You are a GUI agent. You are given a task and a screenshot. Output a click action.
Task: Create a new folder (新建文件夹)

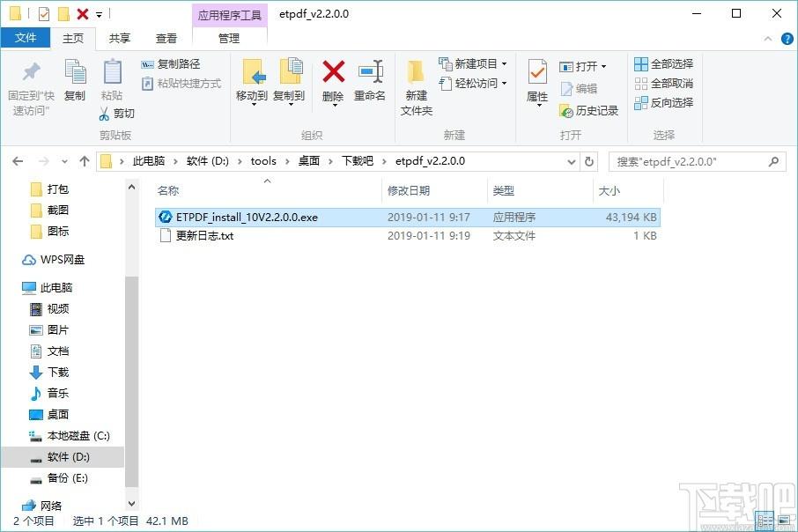(x=417, y=87)
